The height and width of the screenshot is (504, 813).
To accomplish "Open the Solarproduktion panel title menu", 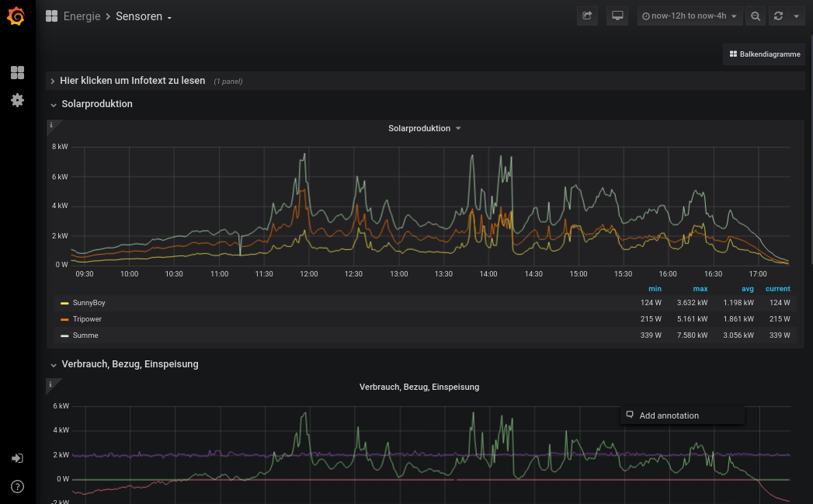I will tap(424, 129).
